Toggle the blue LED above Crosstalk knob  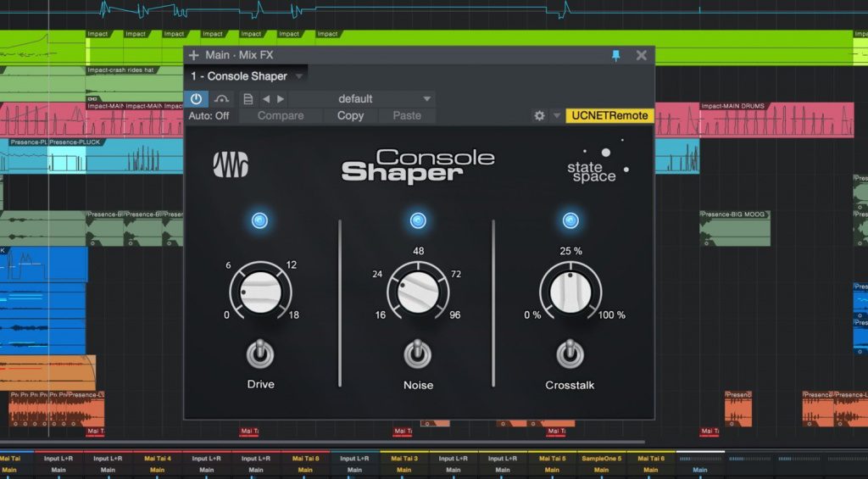(x=570, y=220)
